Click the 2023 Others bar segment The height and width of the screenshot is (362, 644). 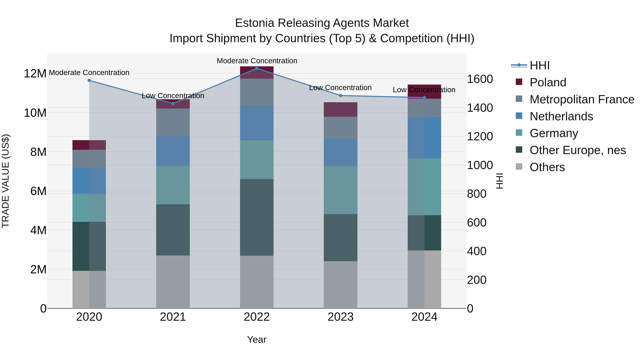click(340, 285)
